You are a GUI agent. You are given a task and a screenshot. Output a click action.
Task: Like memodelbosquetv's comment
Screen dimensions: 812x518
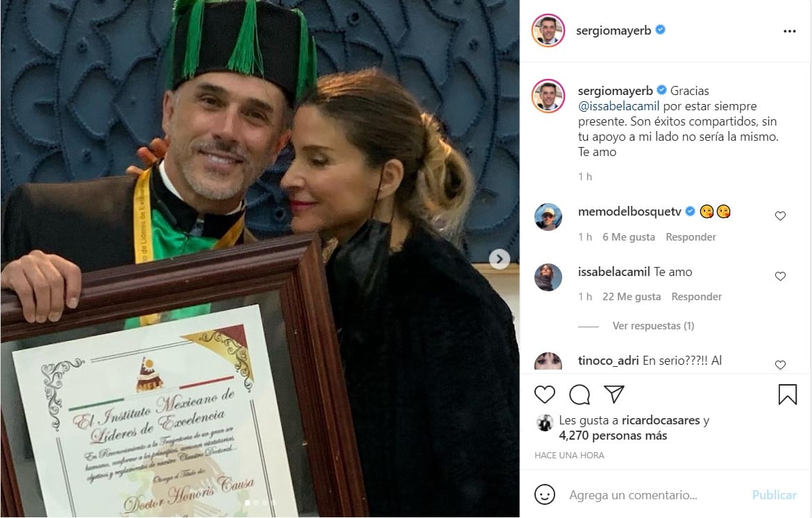(780, 216)
